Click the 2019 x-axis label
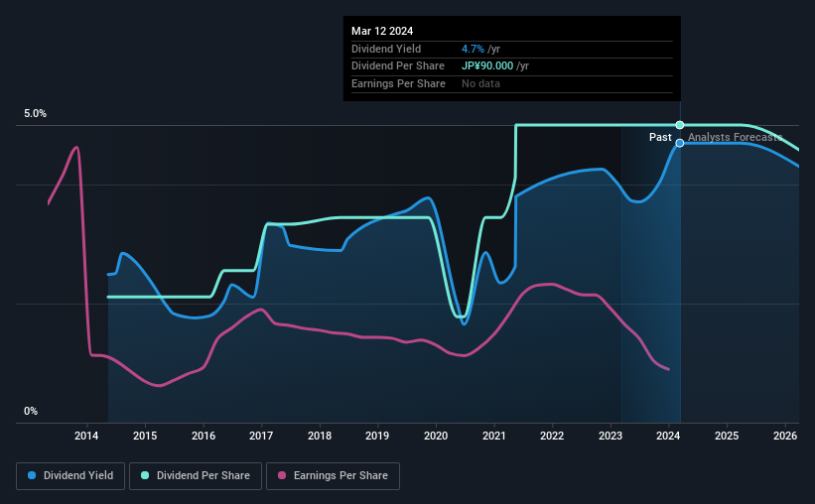The image size is (815, 504). pyautogui.click(x=377, y=436)
